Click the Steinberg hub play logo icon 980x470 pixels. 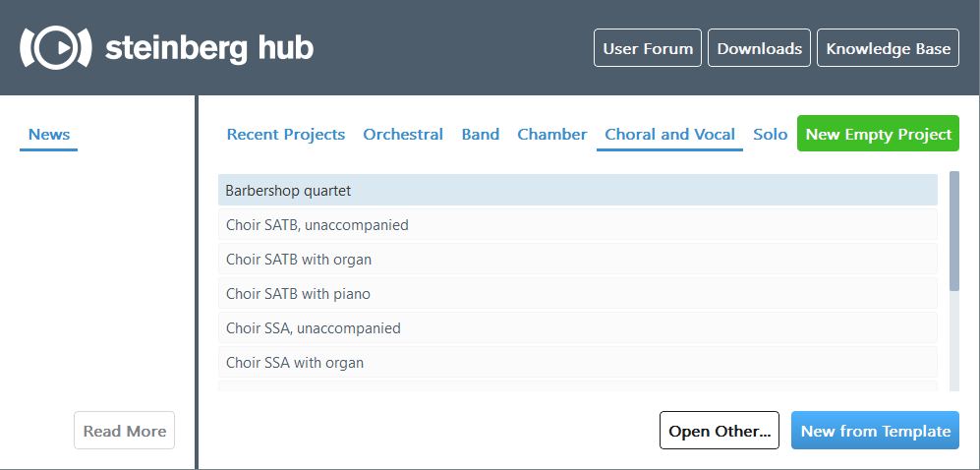56,47
